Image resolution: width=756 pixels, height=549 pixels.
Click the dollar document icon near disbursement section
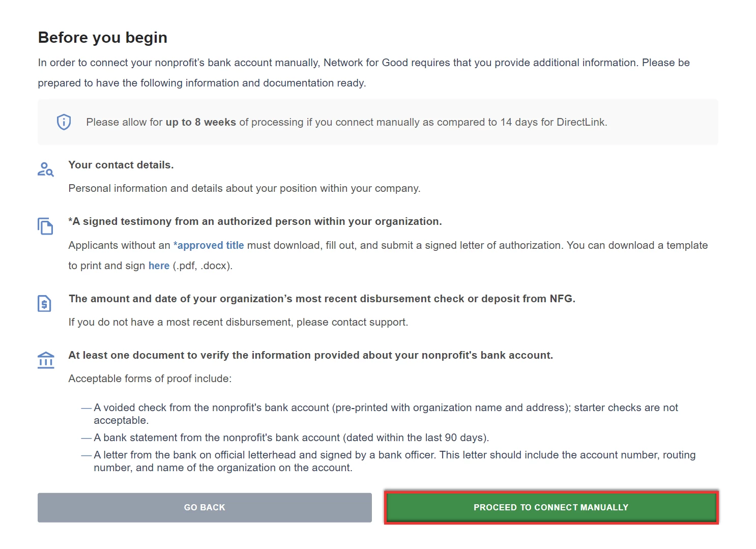[x=45, y=303]
